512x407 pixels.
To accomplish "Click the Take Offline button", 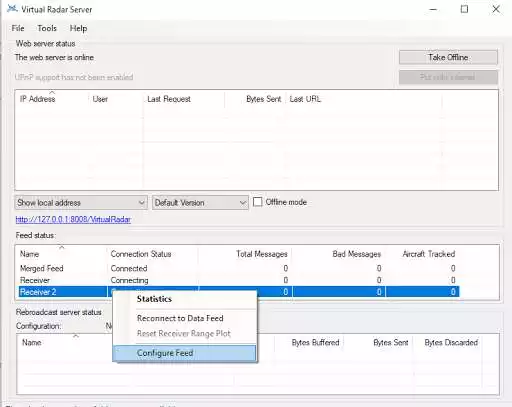I will tap(448, 57).
